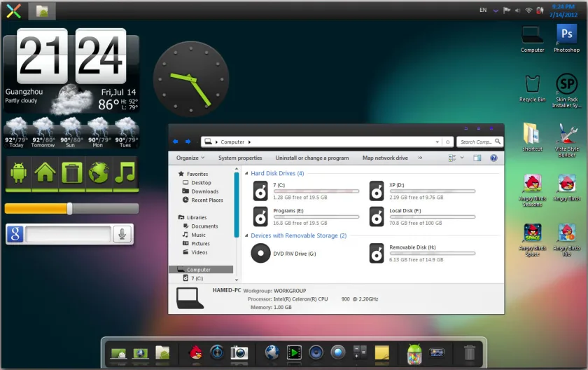
Task: Click the orange volume slider handle
Action: (x=69, y=209)
